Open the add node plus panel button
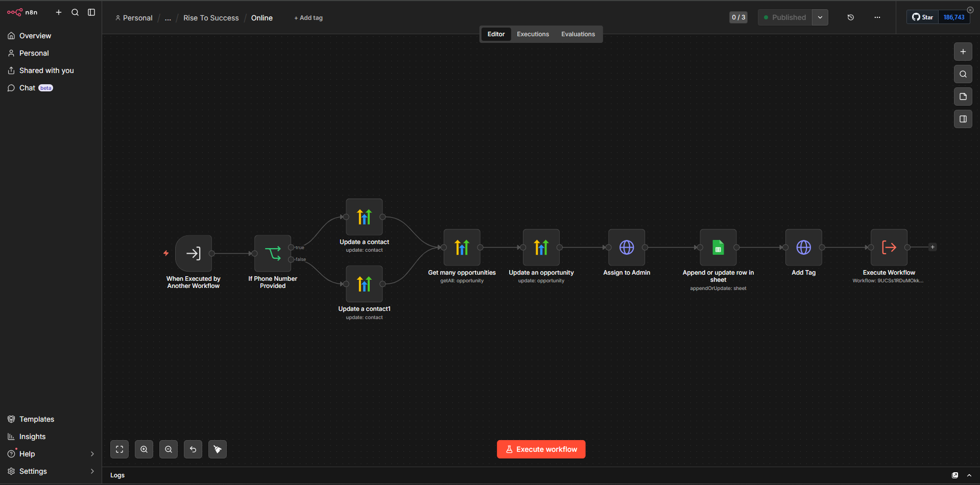Image resolution: width=980 pixels, height=485 pixels. (963, 52)
